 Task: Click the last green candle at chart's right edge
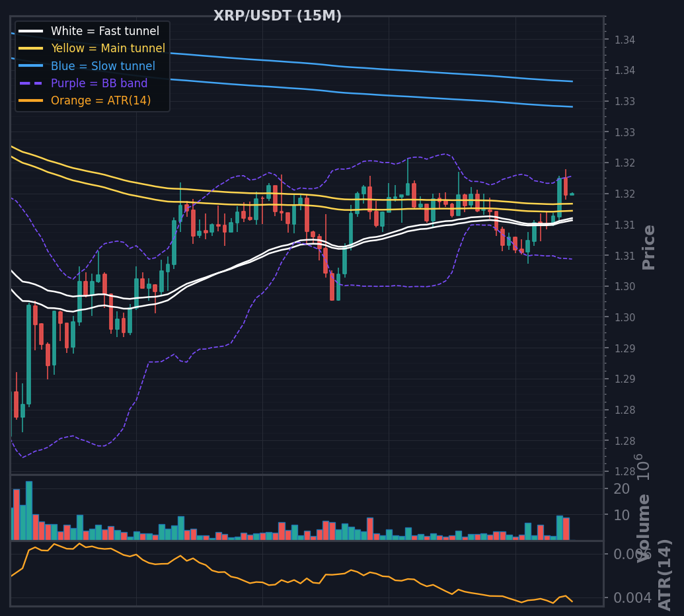572,194
